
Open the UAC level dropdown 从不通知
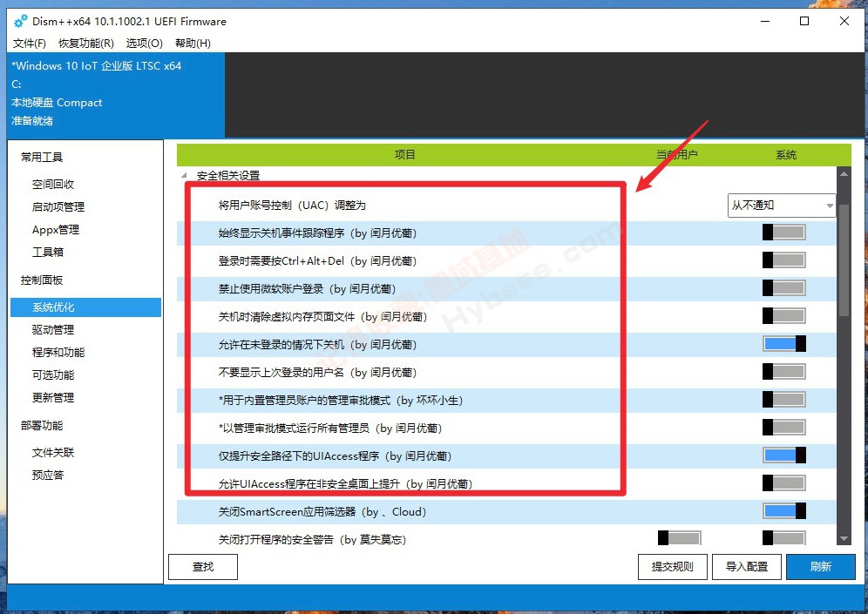pos(781,206)
